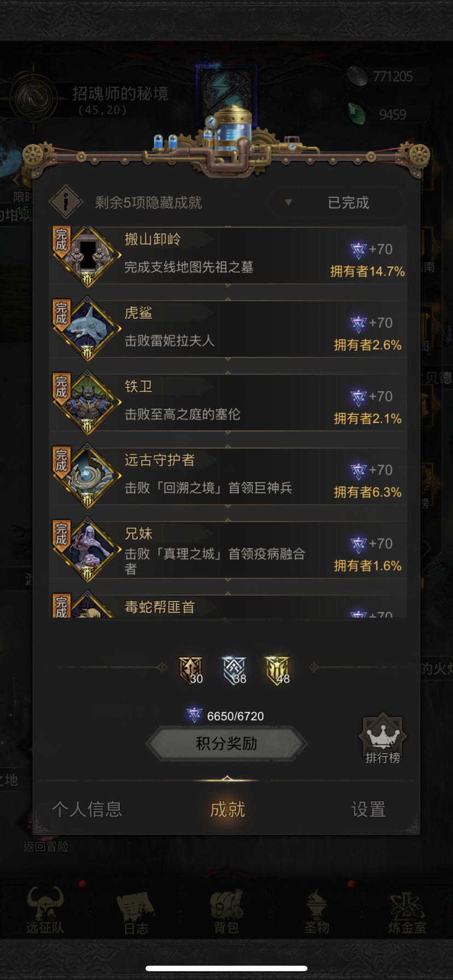Viewport: 453px width, 980px height.
Task: Switch to the 设置 tab
Action: click(368, 809)
